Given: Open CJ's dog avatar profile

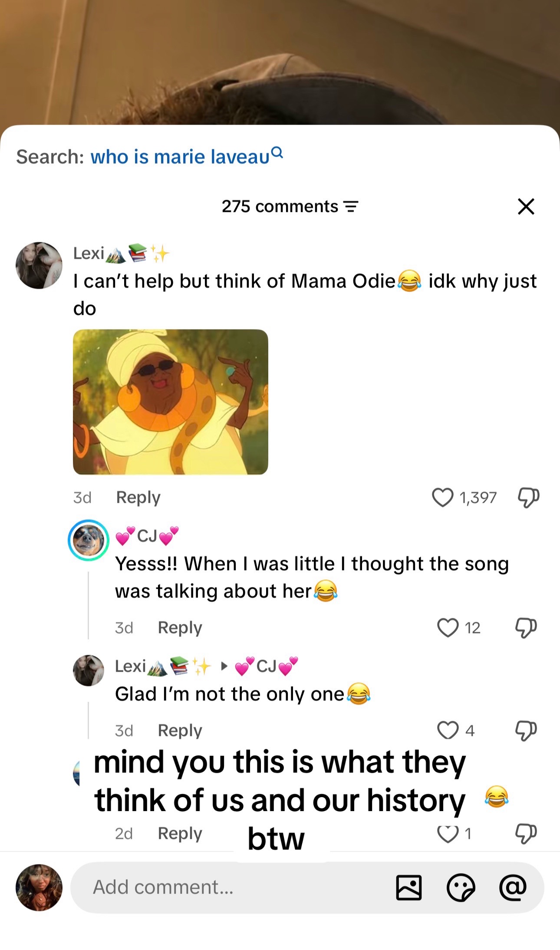Looking at the screenshot, I should point(89,540).
